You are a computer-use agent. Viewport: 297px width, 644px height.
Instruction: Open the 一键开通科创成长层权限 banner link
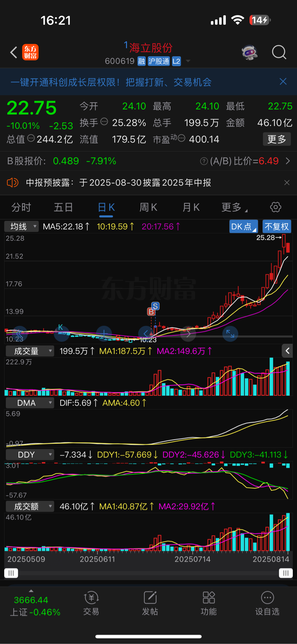(111, 82)
